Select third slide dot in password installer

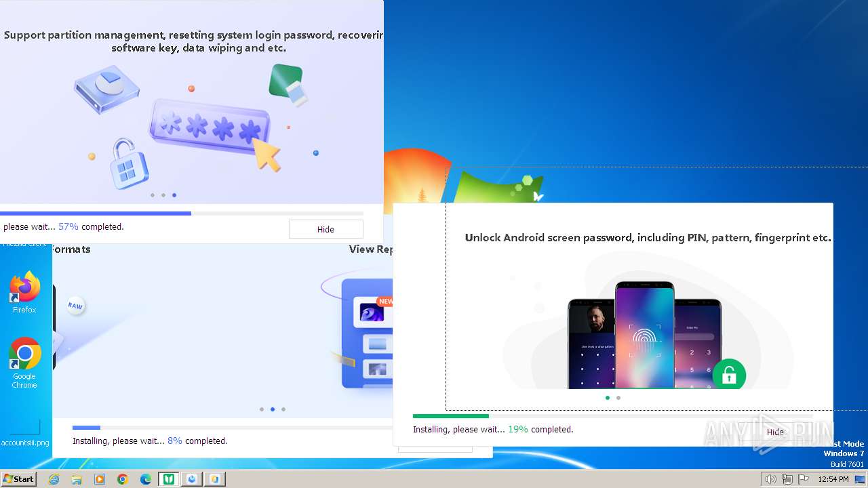click(x=174, y=195)
